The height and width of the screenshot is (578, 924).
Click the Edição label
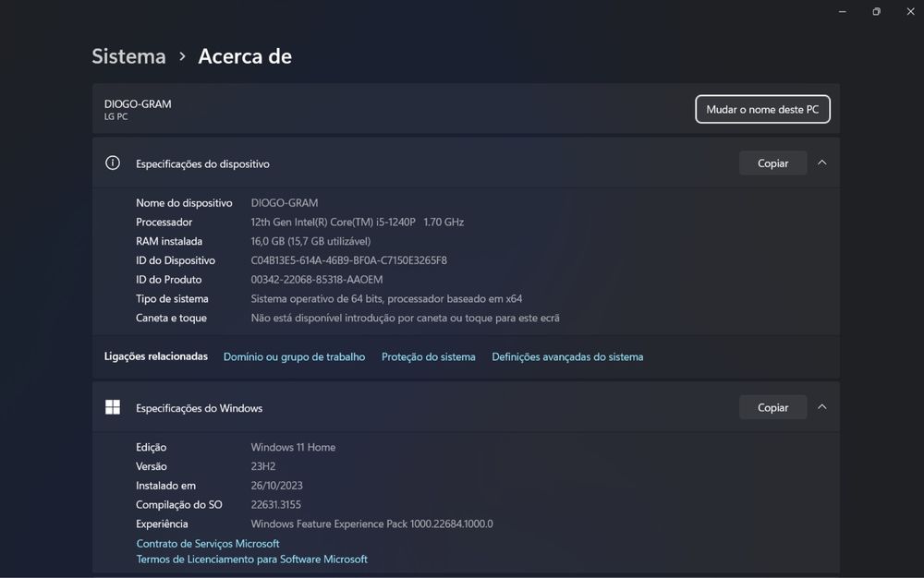click(x=152, y=447)
